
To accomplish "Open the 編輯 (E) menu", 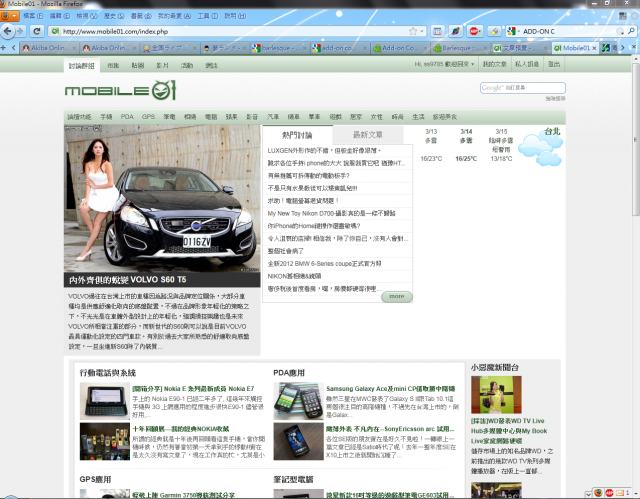I will [60, 16].
